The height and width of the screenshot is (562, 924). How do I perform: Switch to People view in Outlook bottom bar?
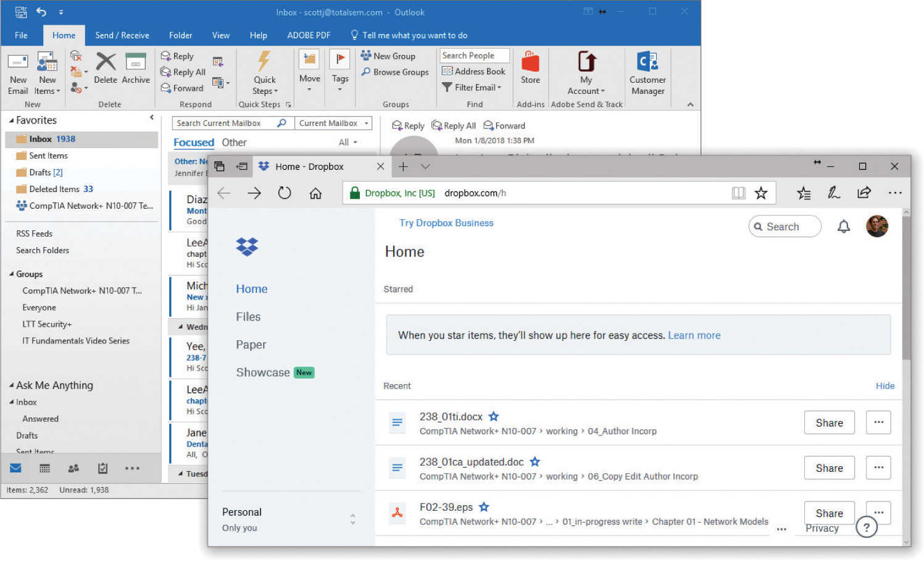(x=73, y=468)
